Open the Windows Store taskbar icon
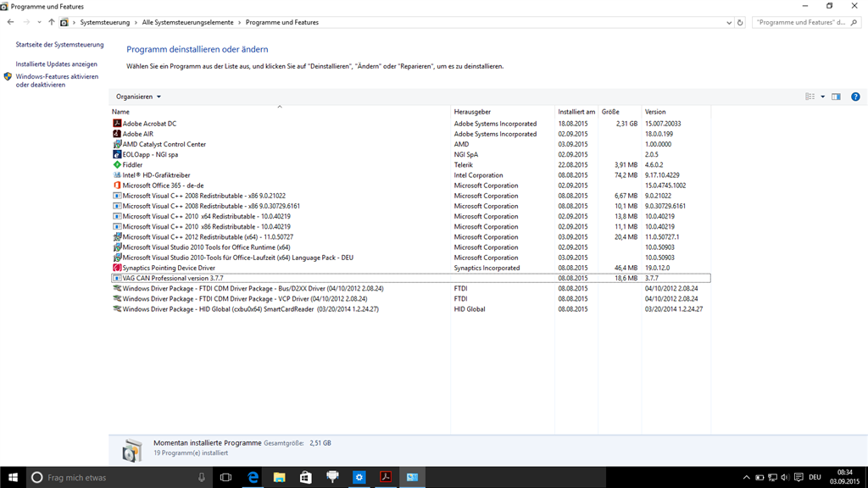 (x=305, y=477)
